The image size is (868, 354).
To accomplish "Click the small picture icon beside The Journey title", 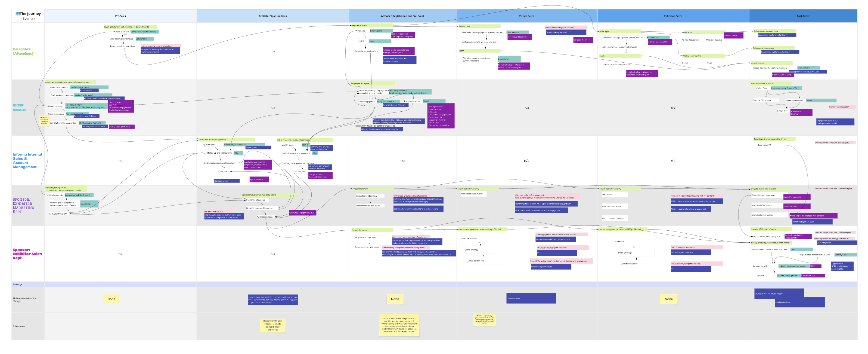I will tap(17, 14).
